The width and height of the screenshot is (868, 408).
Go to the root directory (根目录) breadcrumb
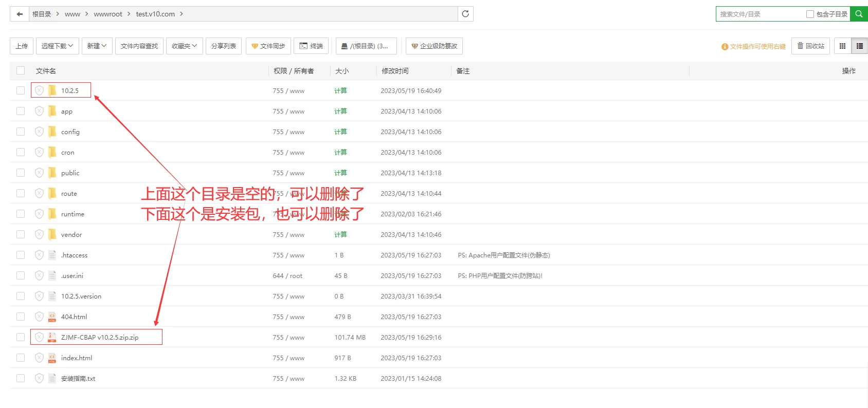[42, 14]
